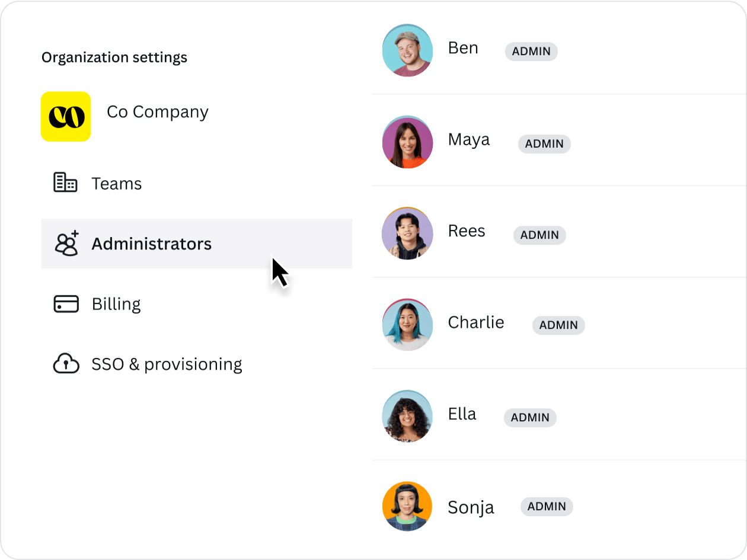Click Maya's ADMIN role badge
The image size is (747, 560).
544,144
